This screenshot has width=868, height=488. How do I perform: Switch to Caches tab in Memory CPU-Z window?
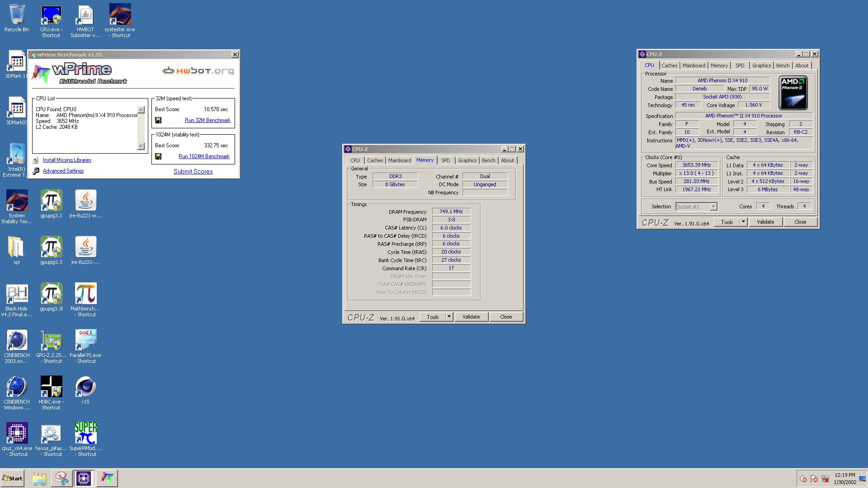click(x=375, y=160)
